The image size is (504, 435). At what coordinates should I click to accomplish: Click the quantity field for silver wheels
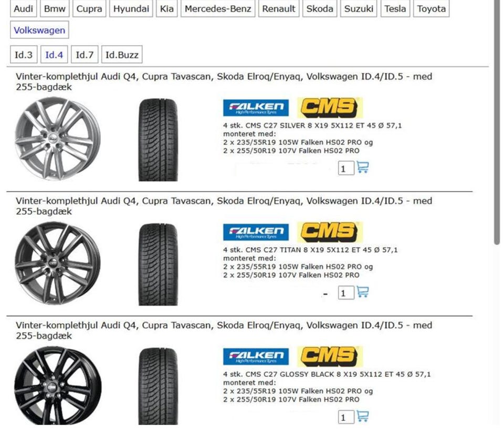(x=345, y=168)
